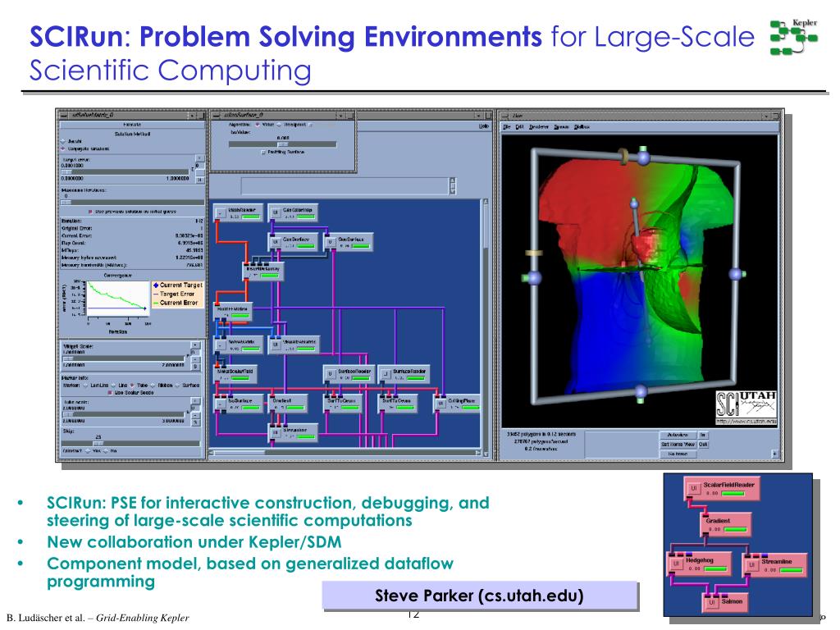Open UI of pink Salmon module
The width and height of the screenshot is (840, 630).
[x=712, y=603]
